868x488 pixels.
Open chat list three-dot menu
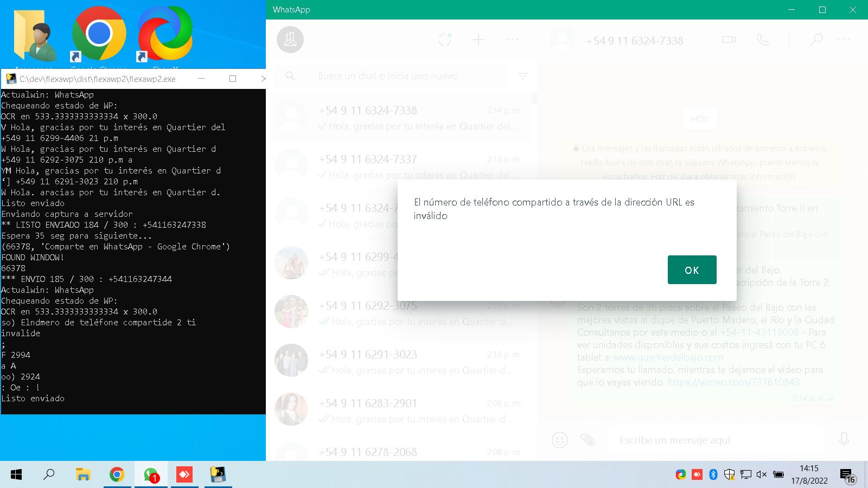(x=513, y=40)
